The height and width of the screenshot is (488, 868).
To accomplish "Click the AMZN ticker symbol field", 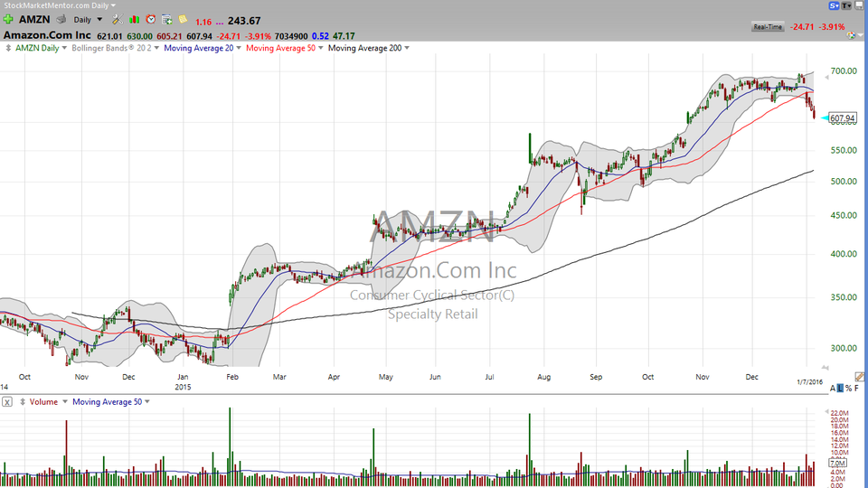I will click(34, 19).
